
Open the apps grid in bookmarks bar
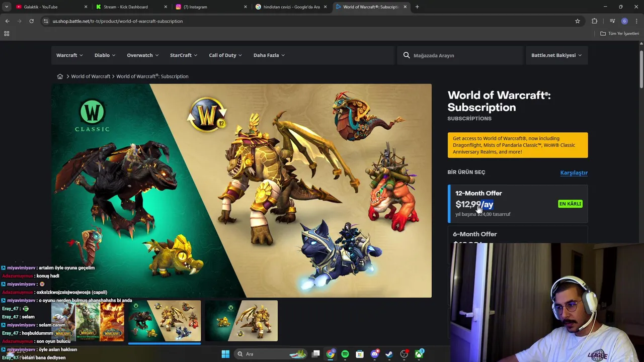(7, 34)
